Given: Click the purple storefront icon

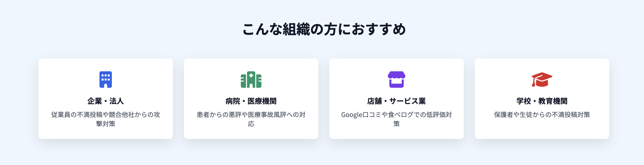Looking at the screenshot, I should click(x=396, y=80).
